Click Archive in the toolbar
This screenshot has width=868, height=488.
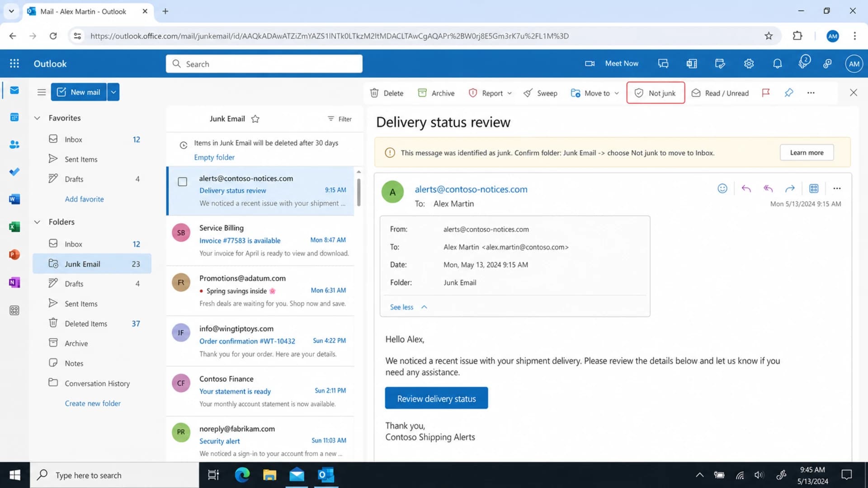(436, 93)
